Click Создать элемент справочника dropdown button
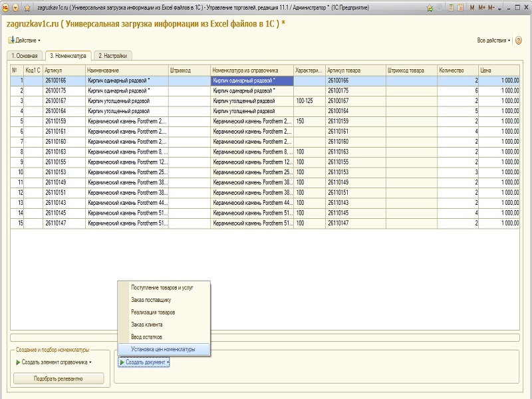 [x=54, y=362]
